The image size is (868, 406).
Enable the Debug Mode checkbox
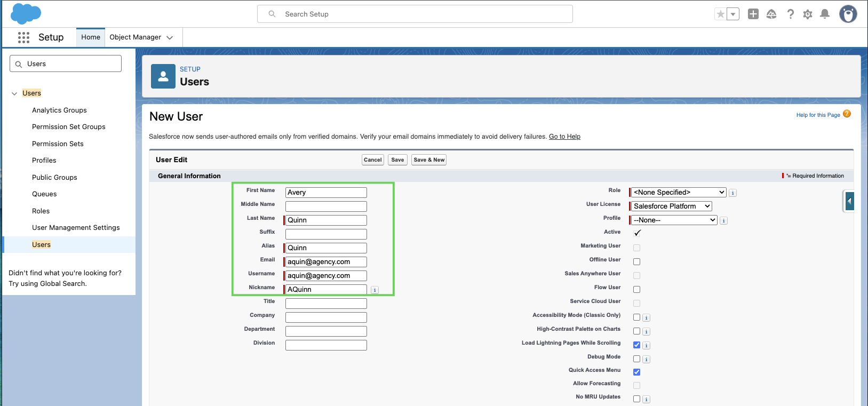(x=636, y=359)
